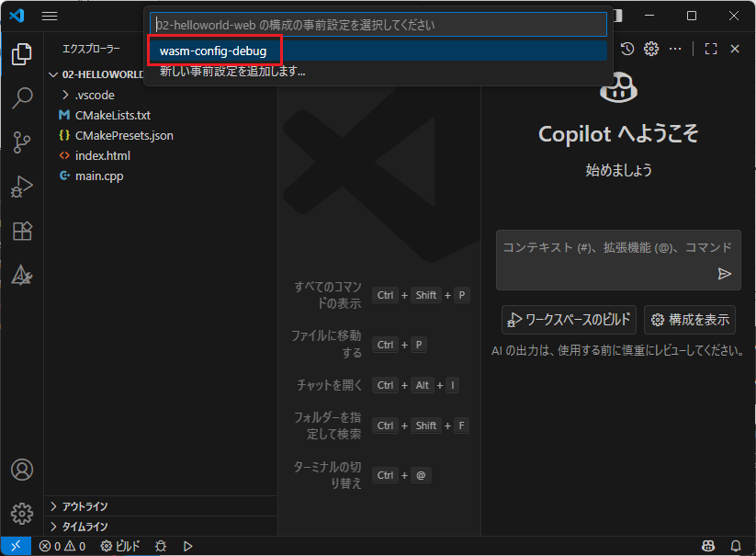Click the Copilot mascot icon in chat panel
The image size is (756, 556).
pyautogui.click(x=618, y=87)
